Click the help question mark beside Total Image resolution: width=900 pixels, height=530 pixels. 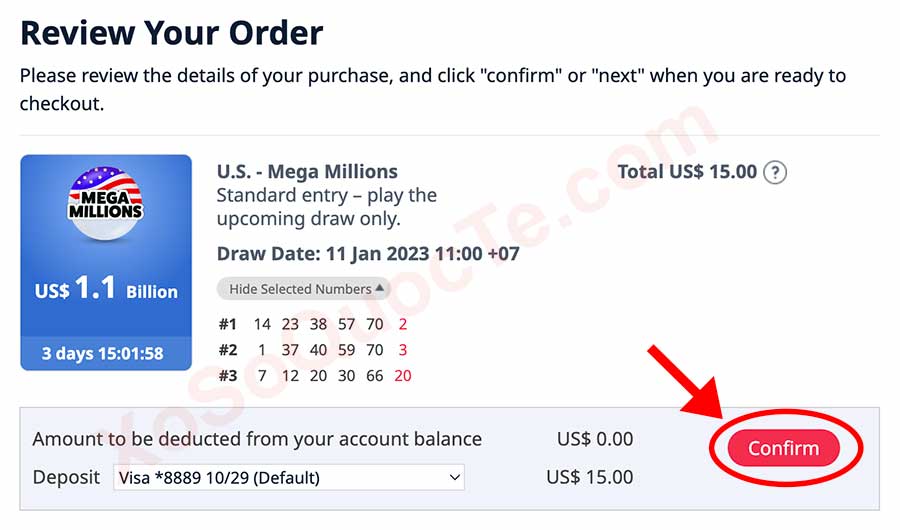[x=775, y=172]
